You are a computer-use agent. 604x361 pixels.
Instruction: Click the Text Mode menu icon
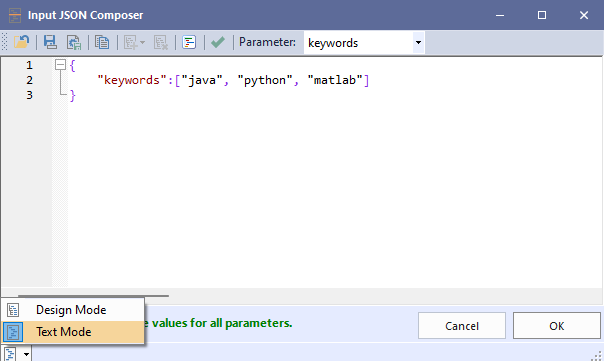click(13, 332)
